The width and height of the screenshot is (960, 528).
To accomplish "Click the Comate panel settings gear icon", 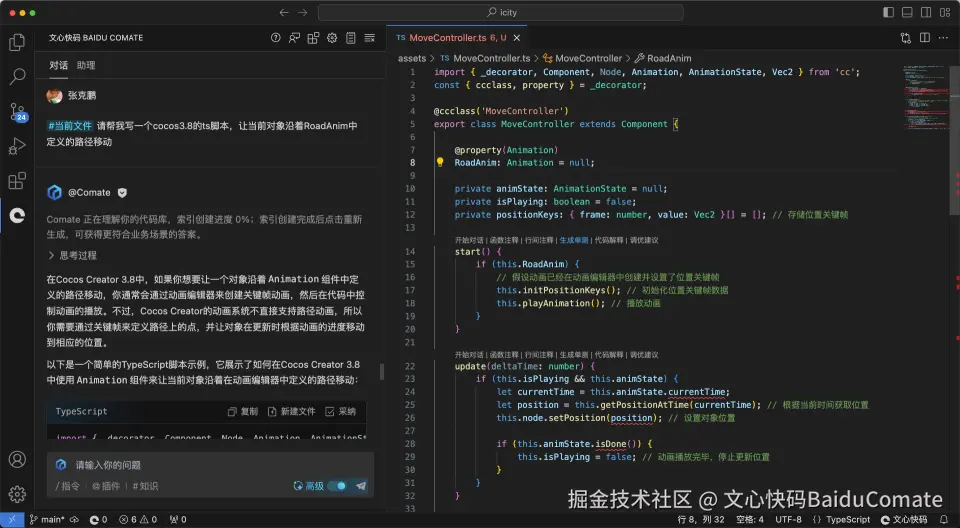I will 332,38.
